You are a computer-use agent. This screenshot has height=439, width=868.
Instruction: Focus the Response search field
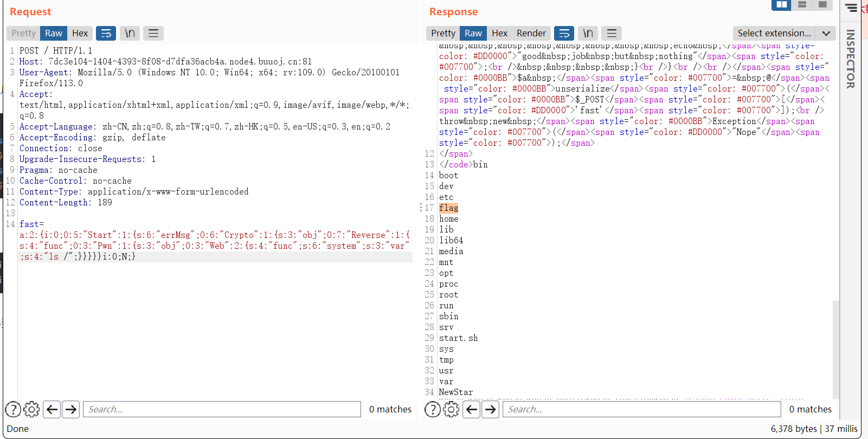point(642,409)
